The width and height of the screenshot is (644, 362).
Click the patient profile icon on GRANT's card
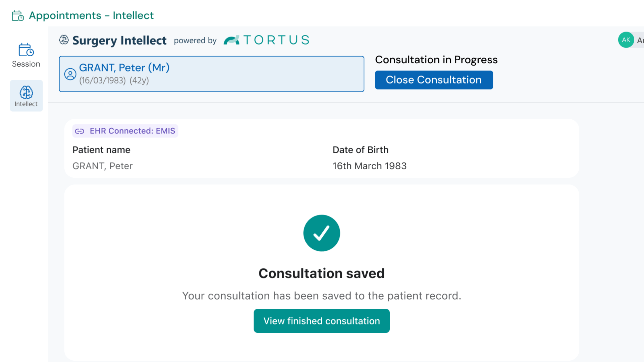pyautogui.click(x=70, y=74)
